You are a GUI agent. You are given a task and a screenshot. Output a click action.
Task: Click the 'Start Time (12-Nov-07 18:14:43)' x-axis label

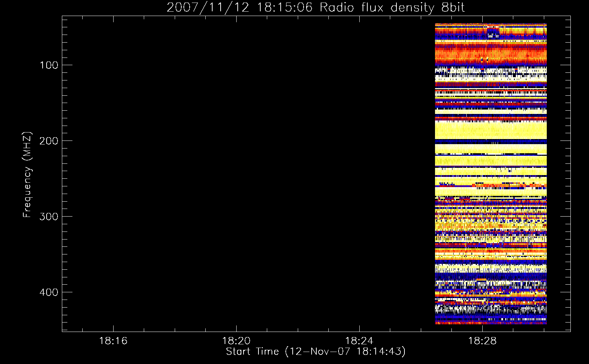(x=316, y=352)
